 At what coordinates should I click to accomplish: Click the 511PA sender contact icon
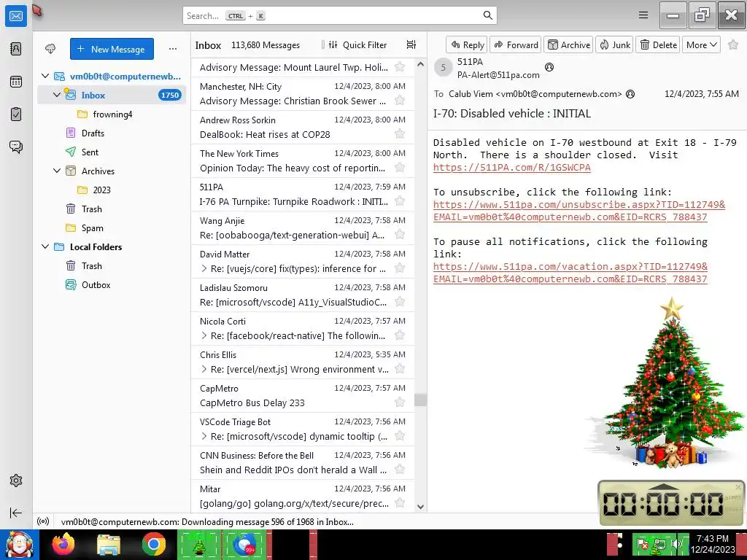click(549, 67)
